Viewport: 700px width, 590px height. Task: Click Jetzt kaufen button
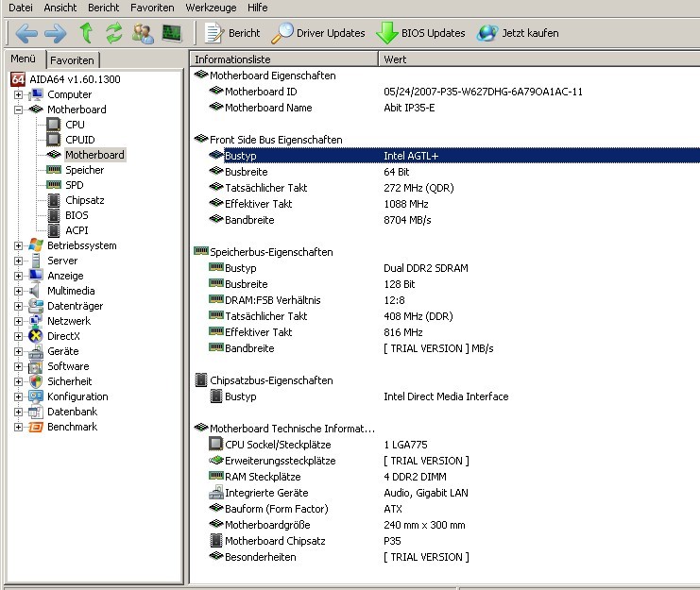pos(518,33)
